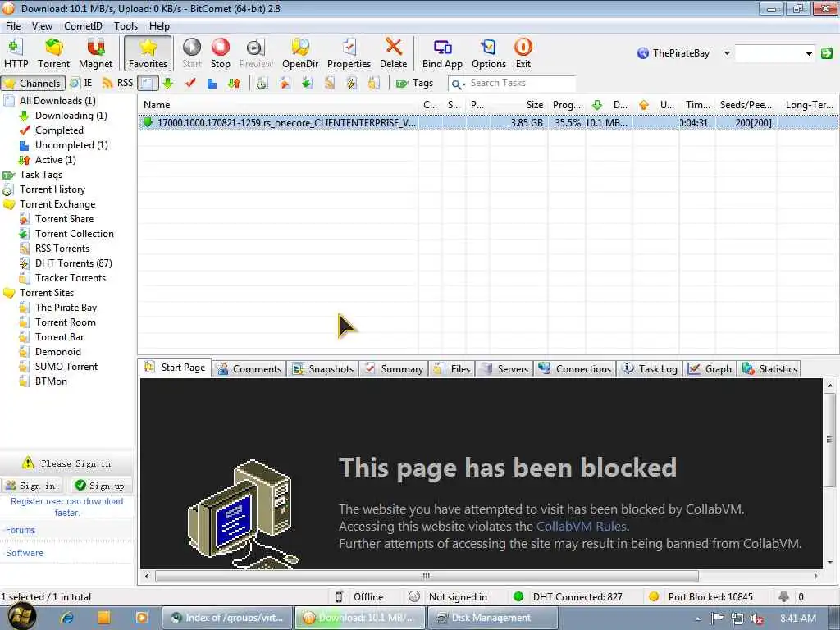Screen dimensions: 840x630
Task: Click the Bind App icon
Action: [x=442, y=53]
